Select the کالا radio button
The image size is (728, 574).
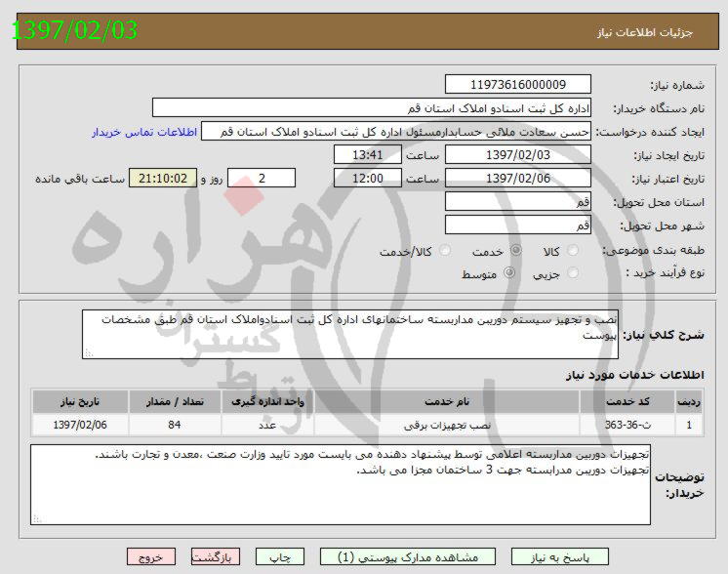coord(574,250)
